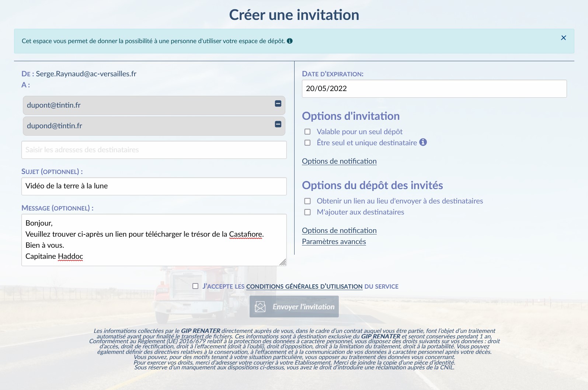Open 'Paramètres avancés' section
Viewport: 588px width, 390px height.
(x=334, y=241)
